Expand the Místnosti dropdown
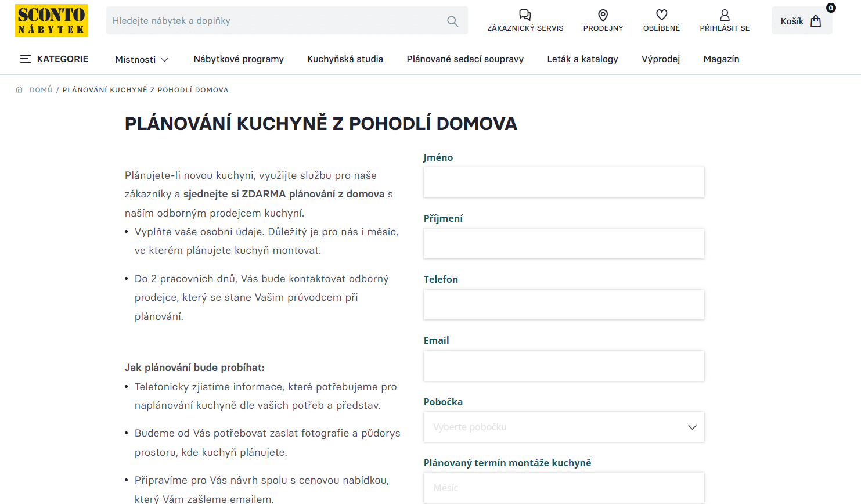 point(142,59)
